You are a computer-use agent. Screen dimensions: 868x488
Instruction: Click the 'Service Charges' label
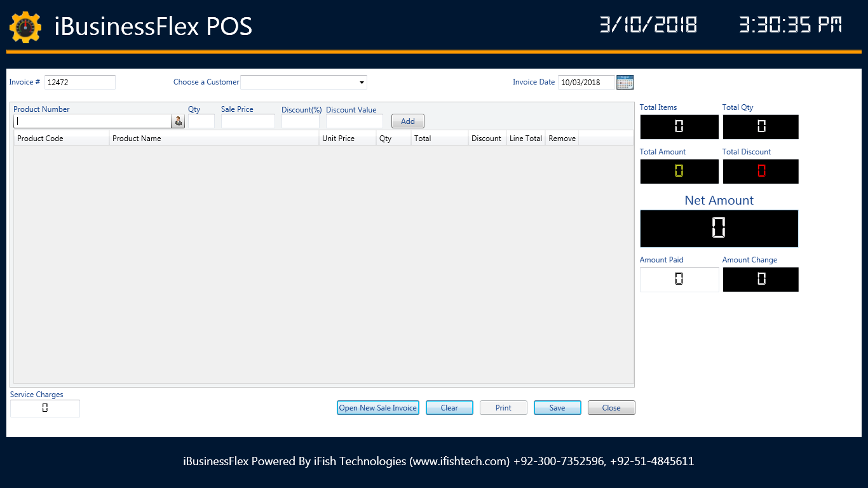(37, 395)
